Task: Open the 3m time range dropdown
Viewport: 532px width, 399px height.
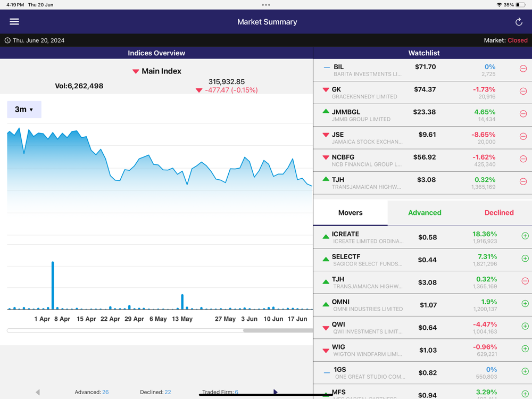Action: (24, 110)
